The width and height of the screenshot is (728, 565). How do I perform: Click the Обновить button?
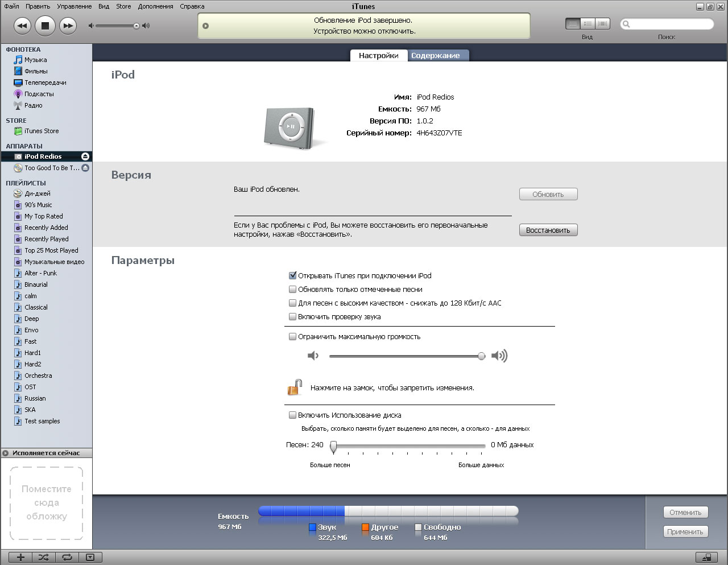(x=548, y=194)
